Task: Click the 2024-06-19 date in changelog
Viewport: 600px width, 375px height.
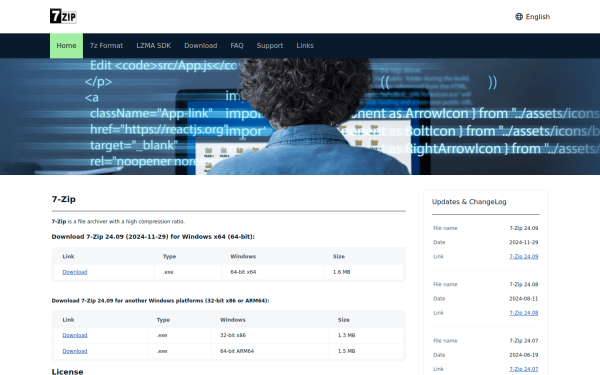Action: (x=523, y=355)
